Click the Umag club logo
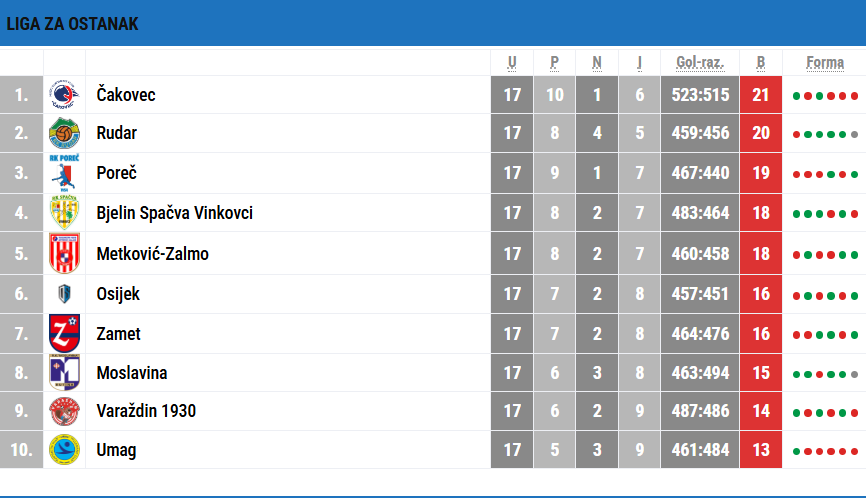This screenshot has width=866, height=498. [x=64, y=450]
